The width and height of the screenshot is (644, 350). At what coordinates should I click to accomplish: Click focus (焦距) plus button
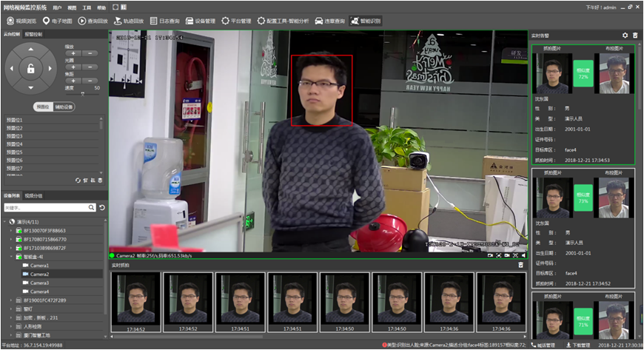coord(73,81)
